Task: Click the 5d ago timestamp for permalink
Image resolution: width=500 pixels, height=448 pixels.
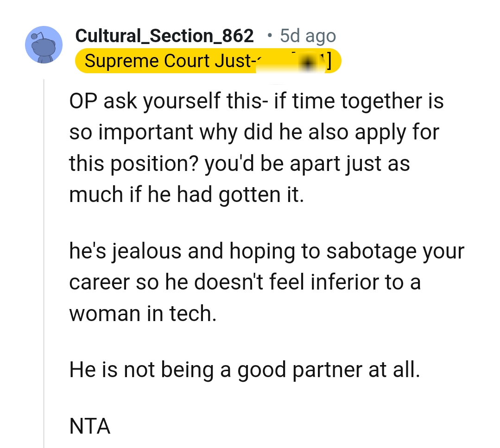Action: (x=308, y=35)
